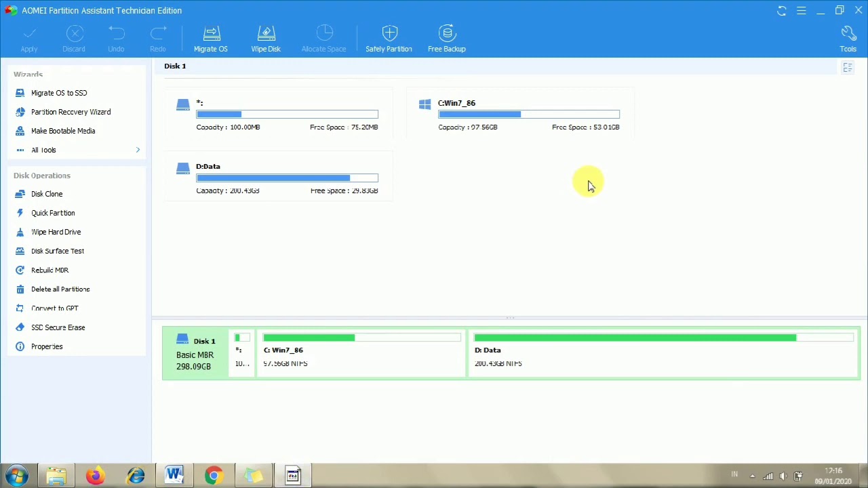Click the drive icon on D:Data card

(183, 168)
